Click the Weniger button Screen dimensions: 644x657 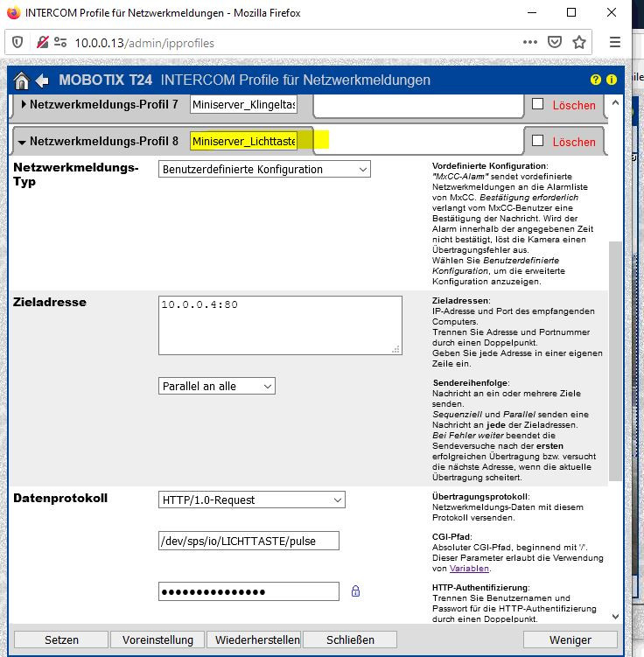coord(570,640)
